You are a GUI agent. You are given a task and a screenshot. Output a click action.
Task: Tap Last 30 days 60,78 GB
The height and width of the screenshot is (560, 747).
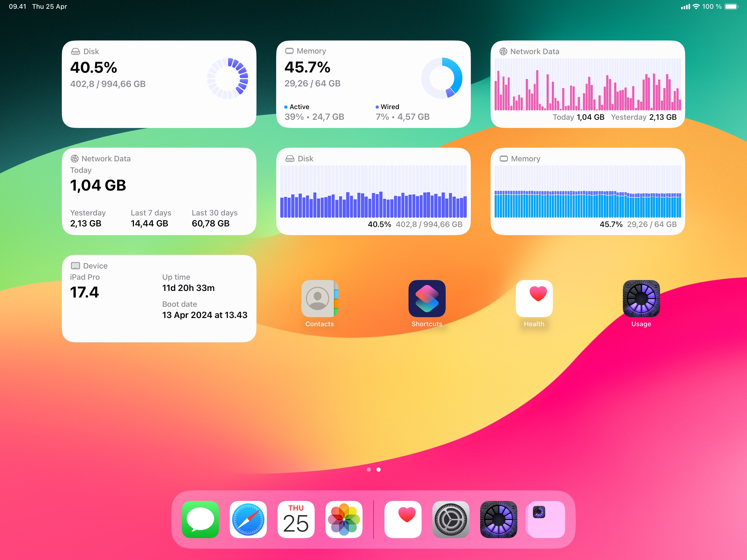point(214,218)
